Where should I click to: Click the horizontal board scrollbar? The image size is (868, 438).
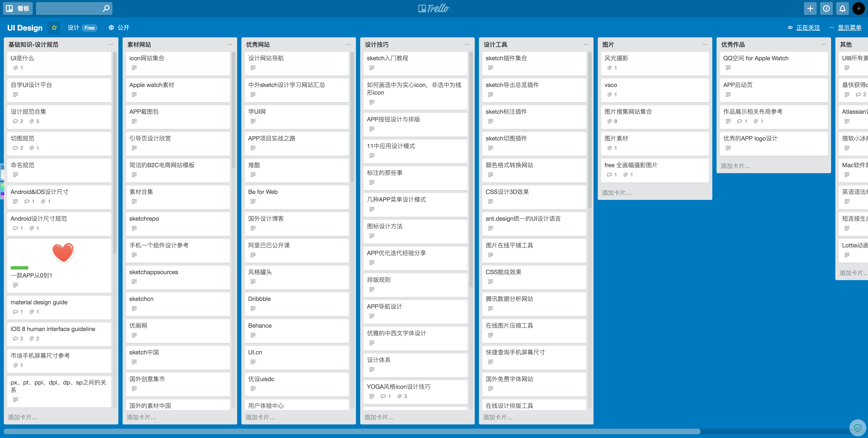[352, 431]
